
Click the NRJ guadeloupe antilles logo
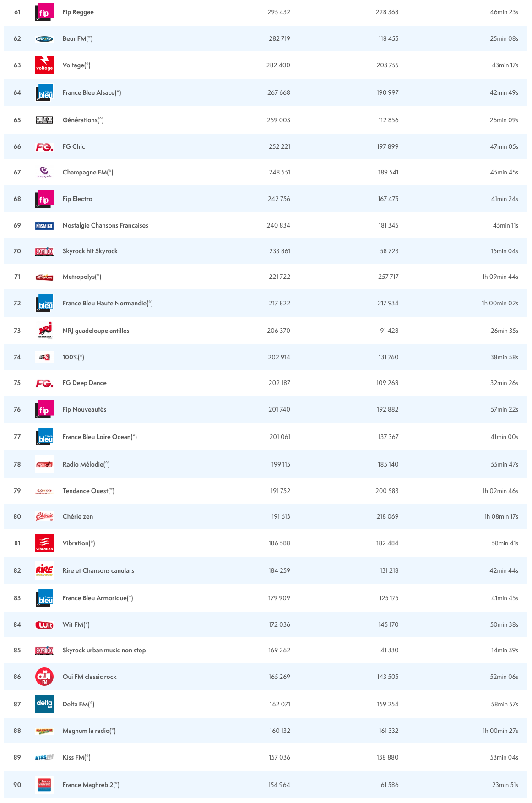click(44, 330)
